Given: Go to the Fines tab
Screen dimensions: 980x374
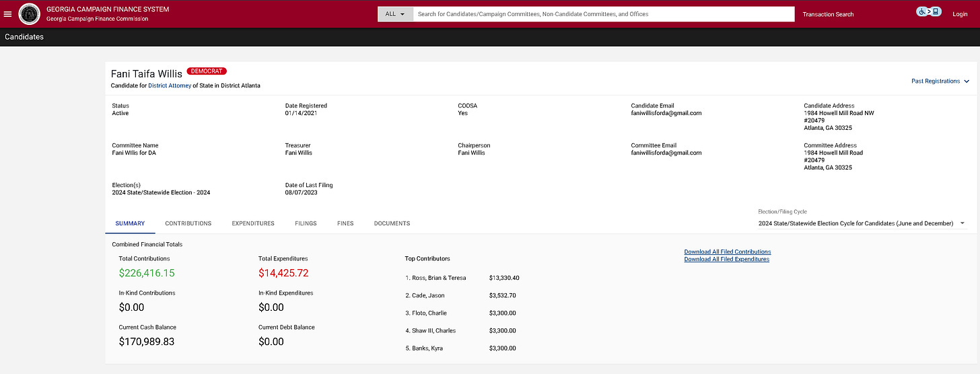Looking at the screenshot, I should [x=345, y=223].
